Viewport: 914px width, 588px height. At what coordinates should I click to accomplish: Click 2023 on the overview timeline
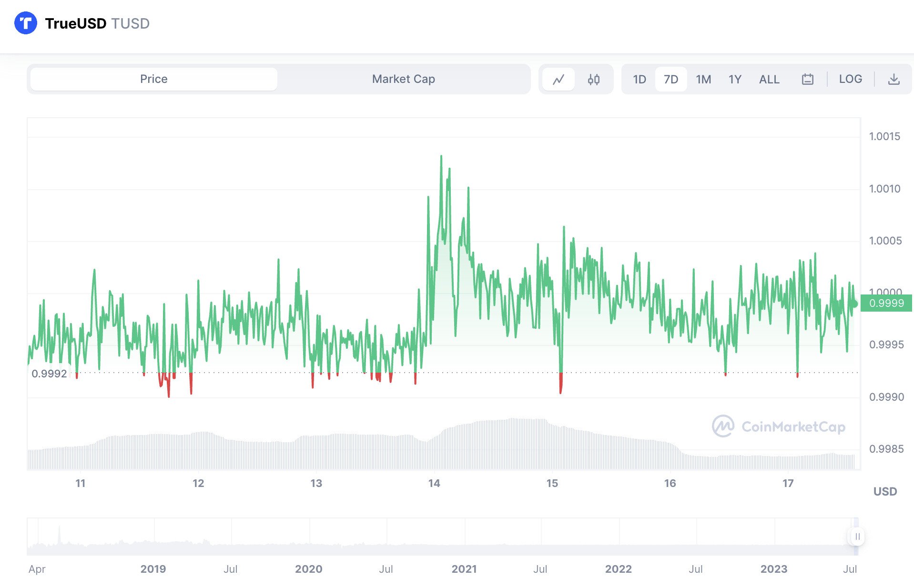[773, 569]
